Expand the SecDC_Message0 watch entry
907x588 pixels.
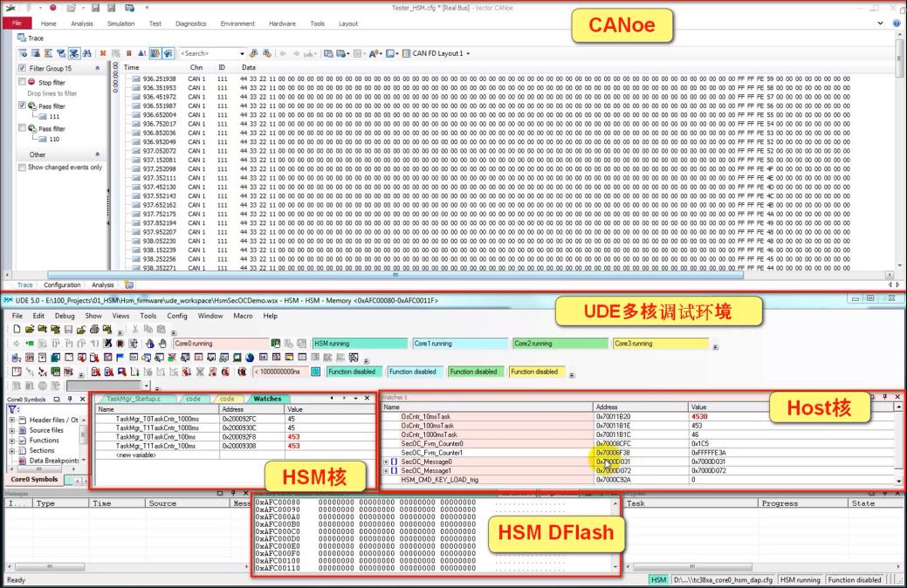tap(385, 462)
